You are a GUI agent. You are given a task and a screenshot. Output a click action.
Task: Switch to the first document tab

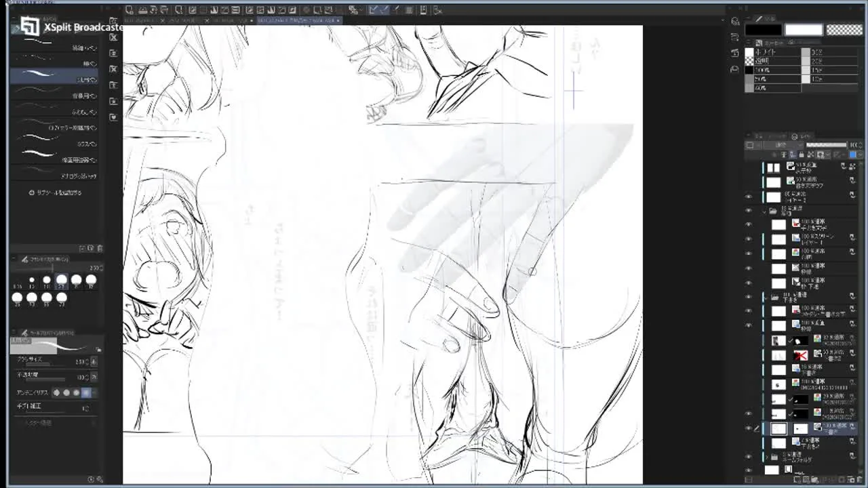pyautogui.click(x=143, y=21)
